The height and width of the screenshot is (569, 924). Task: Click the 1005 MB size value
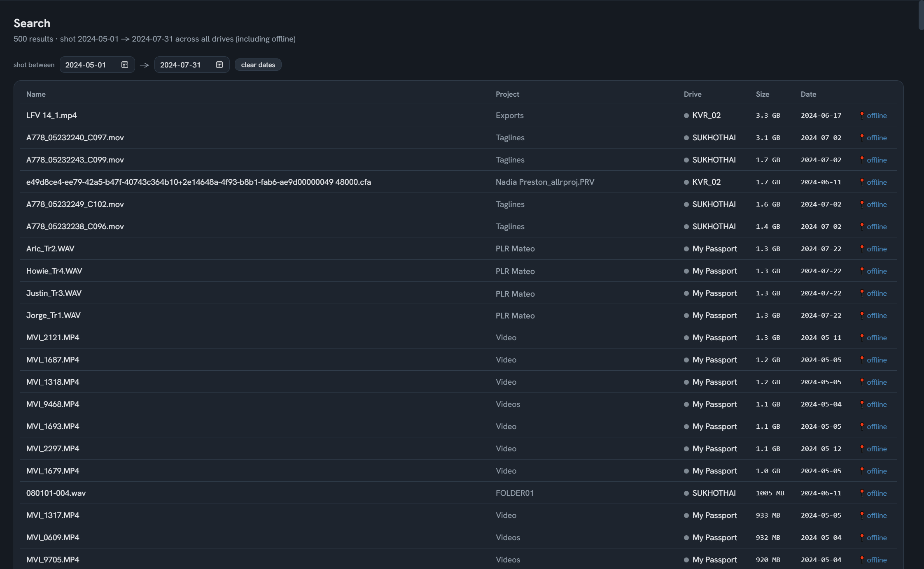pos(770,493)
